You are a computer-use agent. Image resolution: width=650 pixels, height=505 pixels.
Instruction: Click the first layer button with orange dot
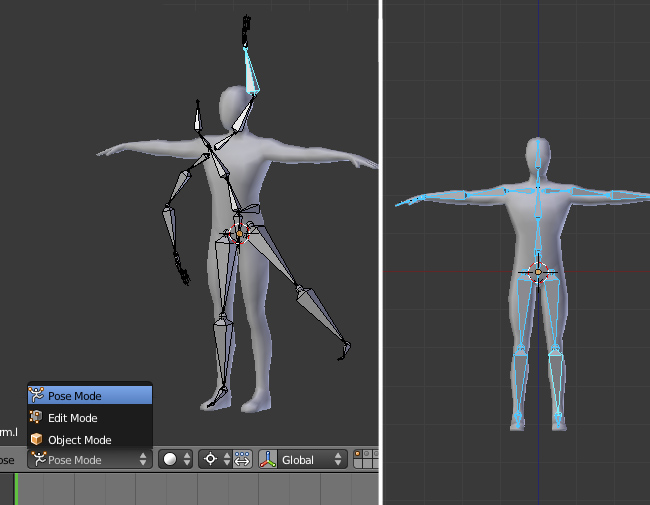[x=357, y=454]
